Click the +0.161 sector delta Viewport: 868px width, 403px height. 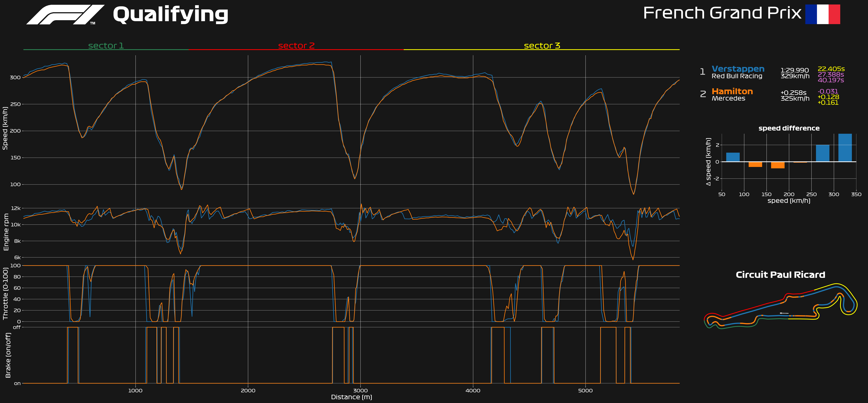[x=828, y=103]
